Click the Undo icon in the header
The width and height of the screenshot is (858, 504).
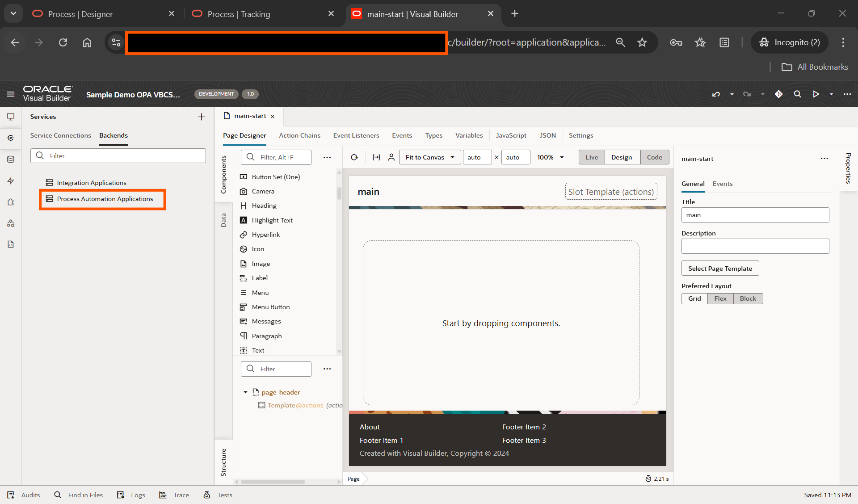pos(716,94)
